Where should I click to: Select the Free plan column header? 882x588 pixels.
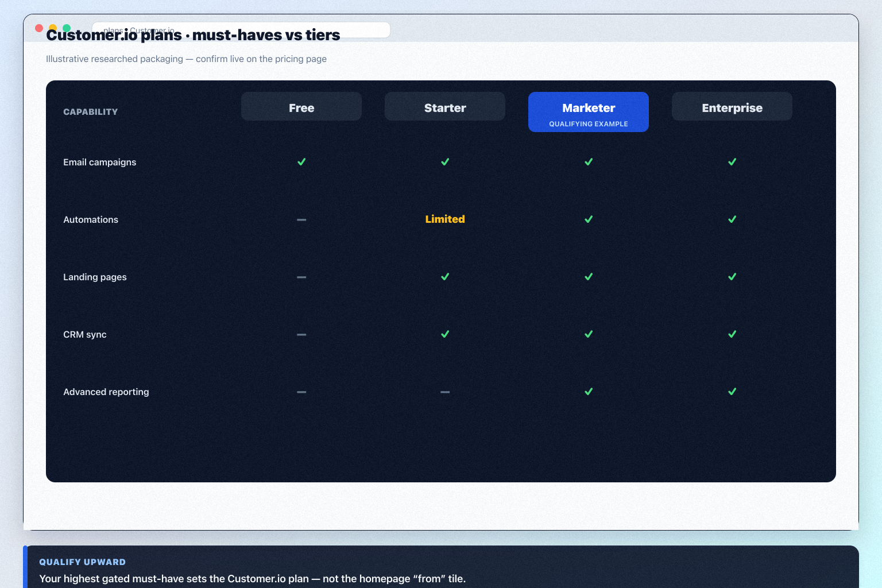tap(301, 106)
